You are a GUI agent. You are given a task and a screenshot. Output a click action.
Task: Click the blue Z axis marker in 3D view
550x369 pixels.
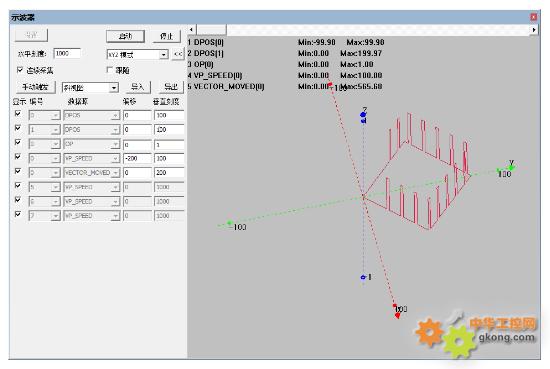(363, 114)
